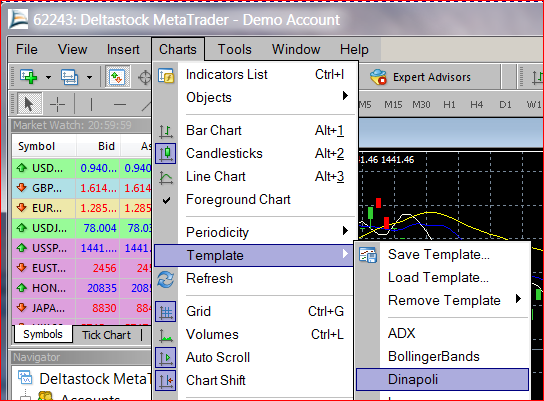Image resolution: width=544 pixels, height=401 pixels.
Task: Click the down arrow icon beside EUST...
Action: coord(22,267)
